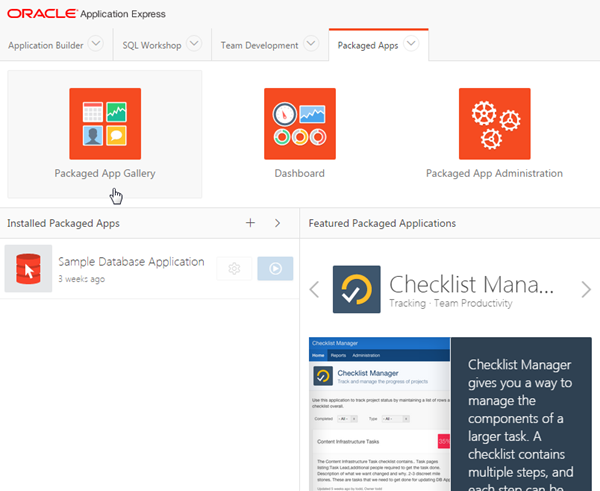Image resolution: width=600 pixels, height=491 pixels.
Task: Click the '3 weeks ago' text
Action: point(82,279)
